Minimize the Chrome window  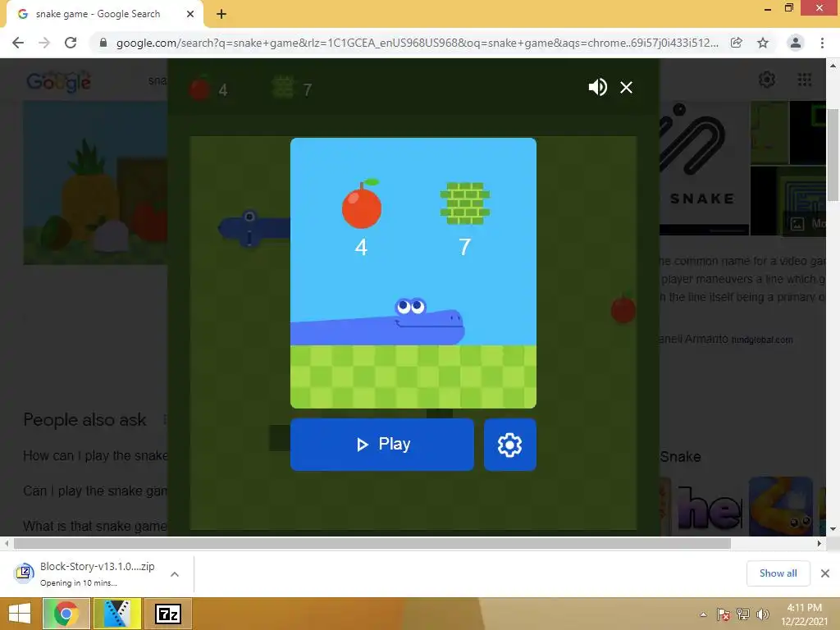point(768,8)
